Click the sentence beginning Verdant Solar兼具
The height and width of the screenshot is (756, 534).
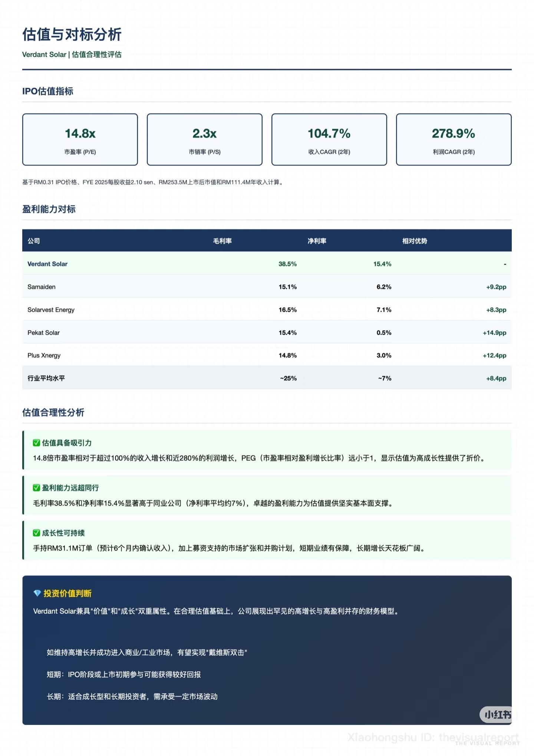tap(217, 611)
